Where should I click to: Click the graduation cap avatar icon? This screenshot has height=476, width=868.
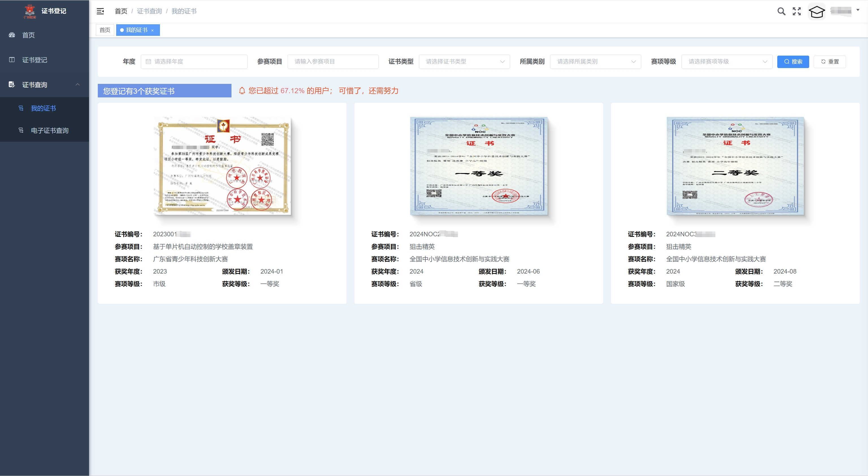(817, 12)
